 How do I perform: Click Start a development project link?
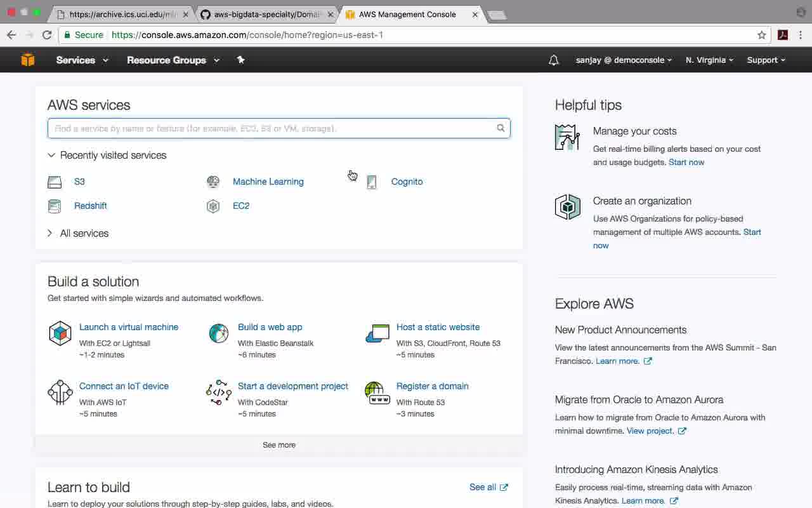[x=293, y=386]
